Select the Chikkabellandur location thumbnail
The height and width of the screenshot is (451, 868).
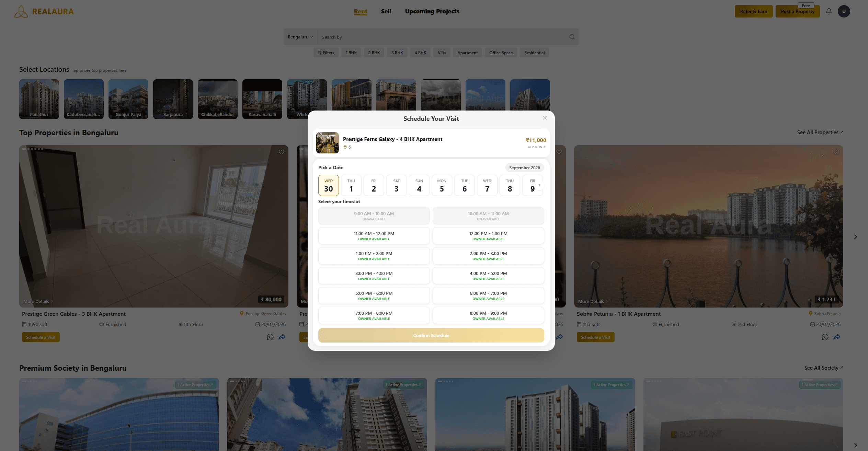(x=218, y=99)
